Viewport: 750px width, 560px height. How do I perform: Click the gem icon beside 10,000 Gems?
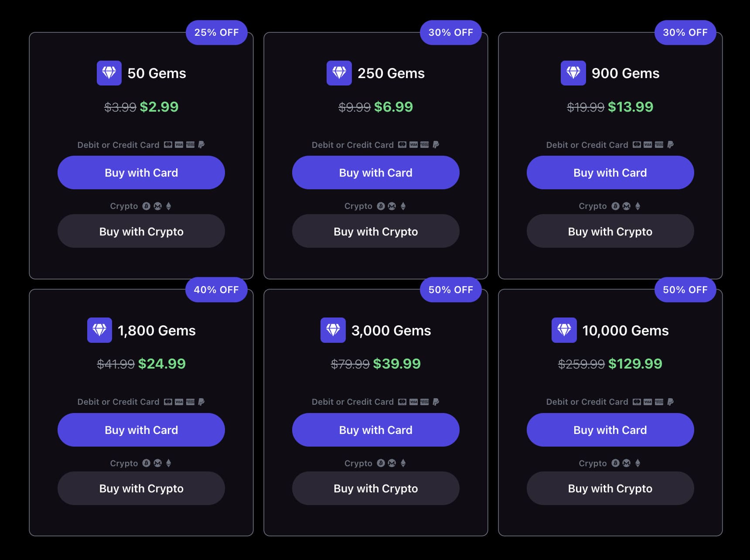coord(564,330)
